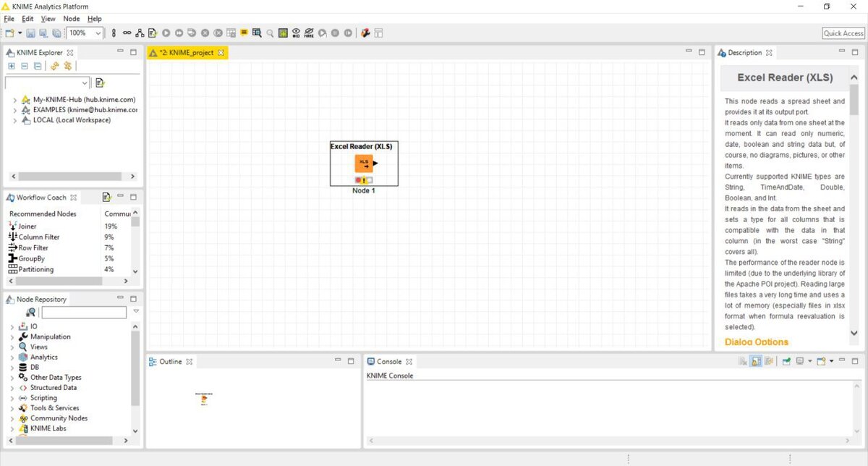Expand the My-KNIME-Hub tree node
Viewport: 868px width, 466px height.
[14, 100]
